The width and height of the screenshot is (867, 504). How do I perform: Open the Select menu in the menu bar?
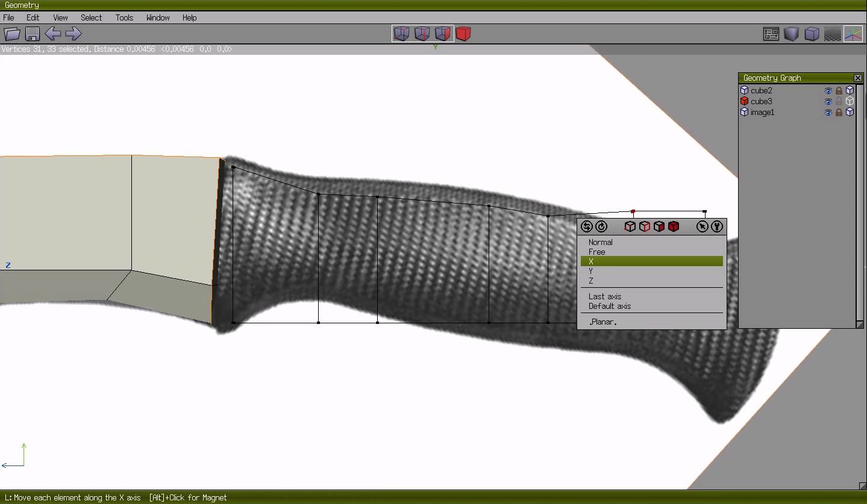91,17
